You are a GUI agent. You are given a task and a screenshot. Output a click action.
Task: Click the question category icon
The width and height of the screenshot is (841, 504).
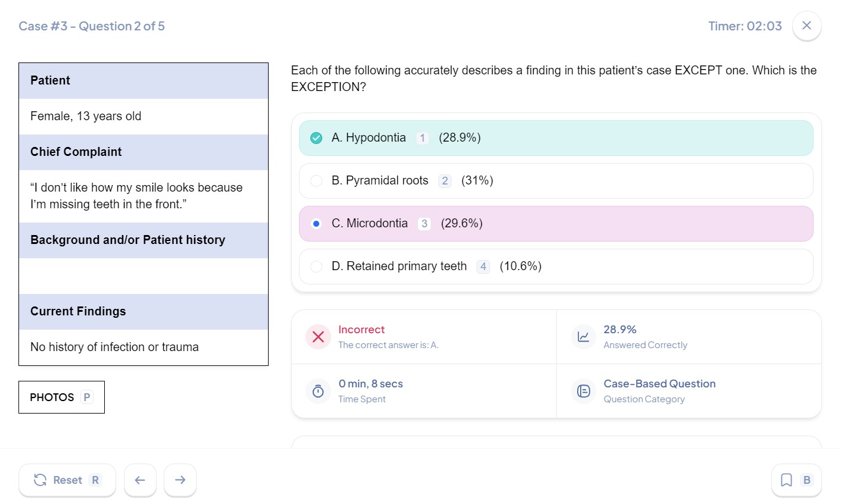coord(583,391)
